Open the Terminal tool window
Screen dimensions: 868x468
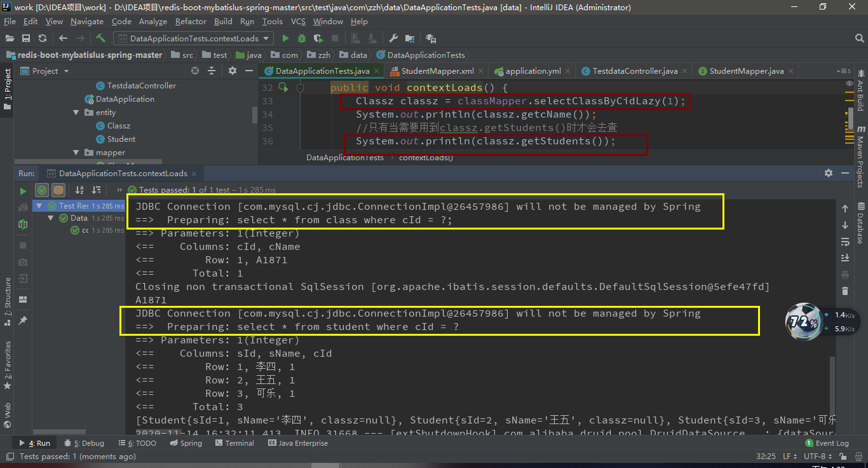point(234,443)
